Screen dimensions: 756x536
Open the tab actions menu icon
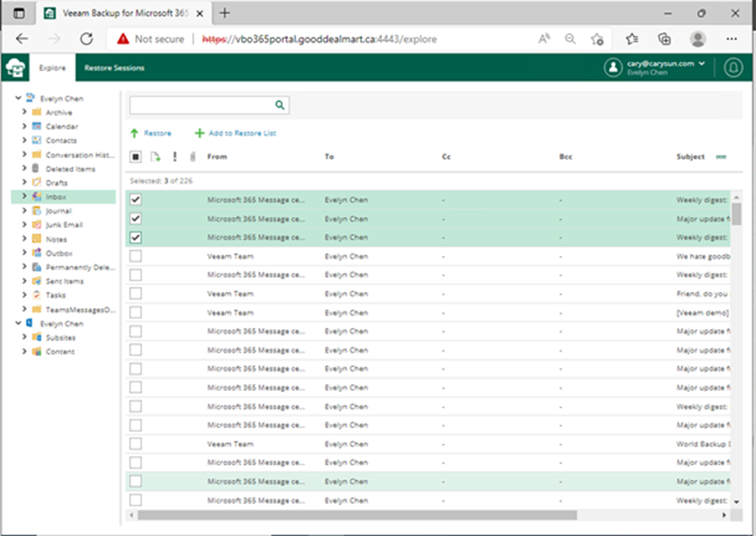click(x=19, y=14)
